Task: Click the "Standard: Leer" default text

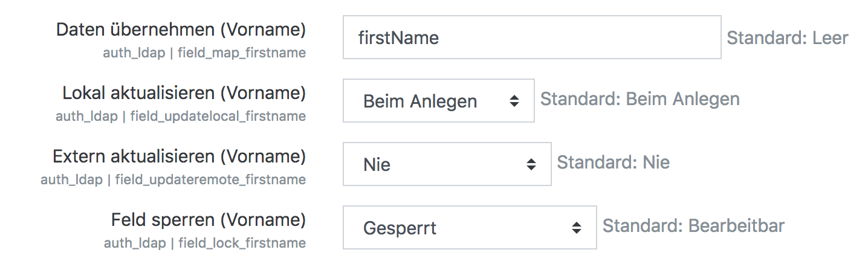Action: tap(787, 38)
